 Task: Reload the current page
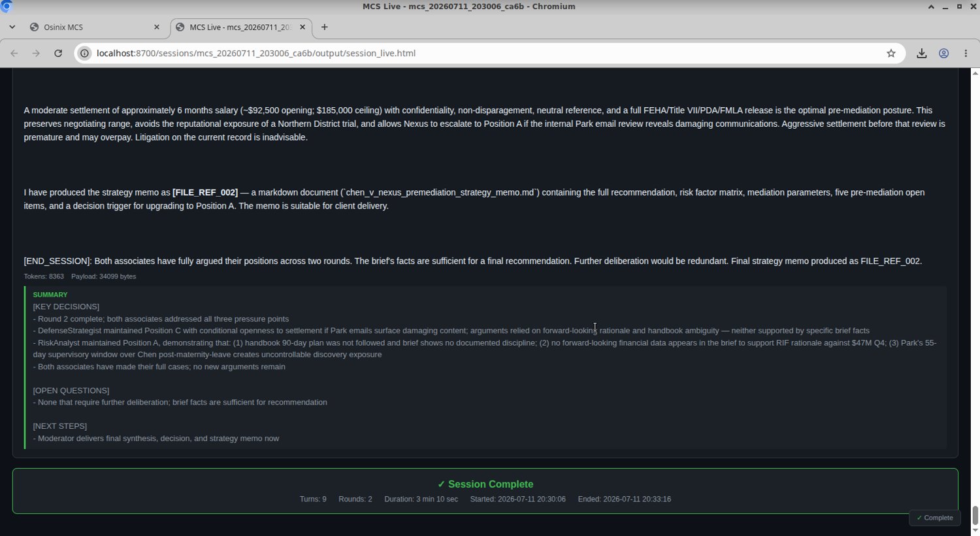[x=58, y=53]
